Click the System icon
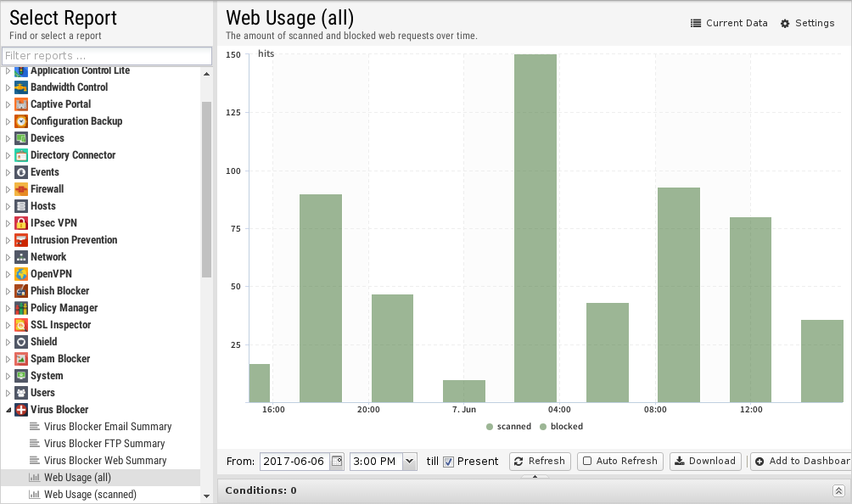The height and width of the screenshot is (504, 852). [x=20, y=376]
